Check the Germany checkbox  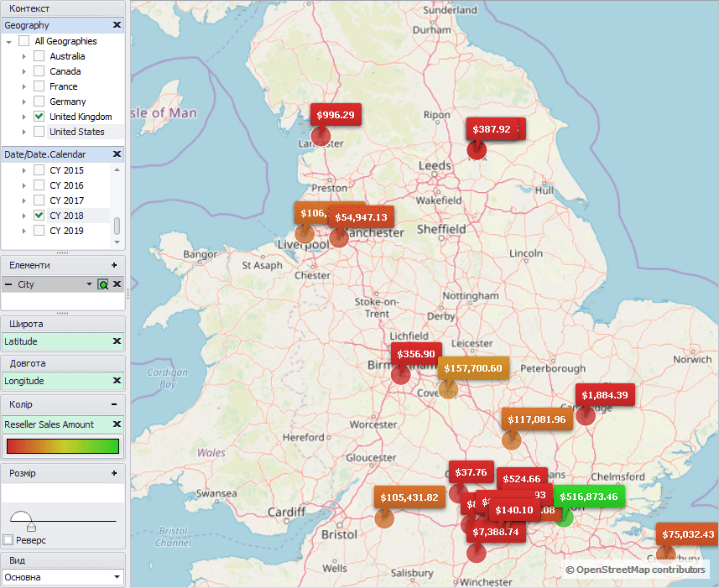(x=39, y=101)
